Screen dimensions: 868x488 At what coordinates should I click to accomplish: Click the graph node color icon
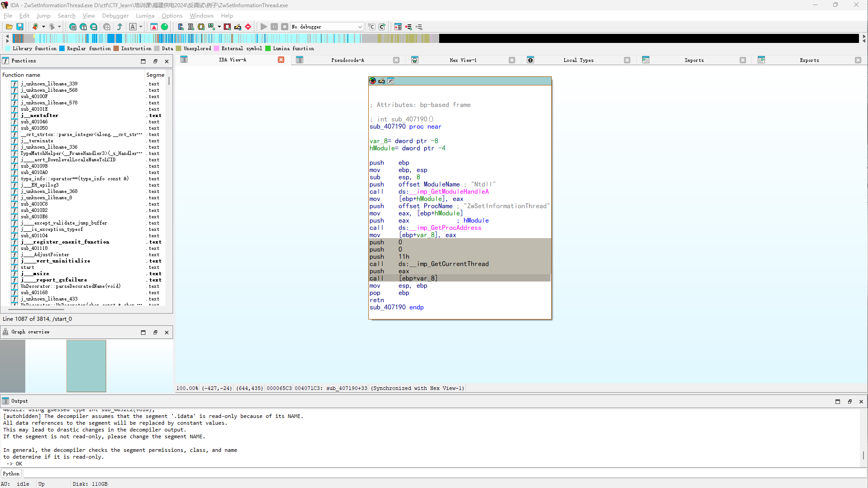click(373, 81)
